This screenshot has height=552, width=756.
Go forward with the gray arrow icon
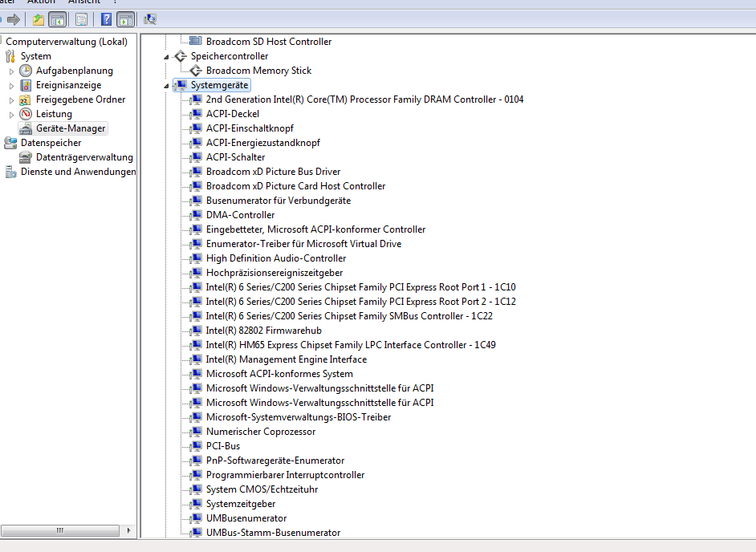[13, 20]
